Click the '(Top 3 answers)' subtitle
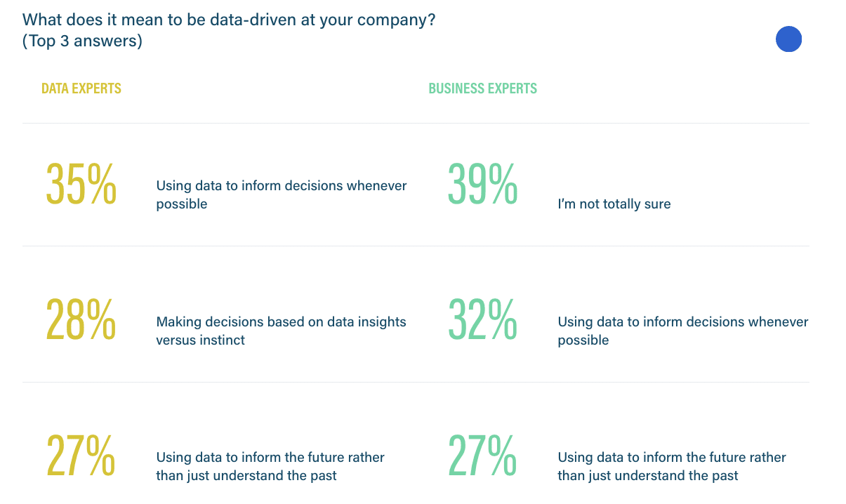The image size is (846, 504). pos(82,41)
